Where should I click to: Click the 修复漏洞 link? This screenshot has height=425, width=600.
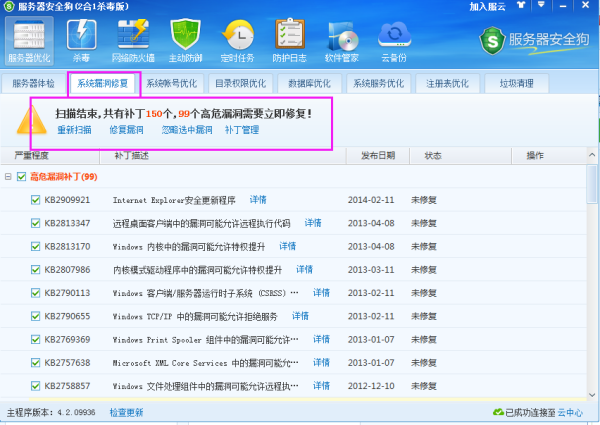(126, 130)
